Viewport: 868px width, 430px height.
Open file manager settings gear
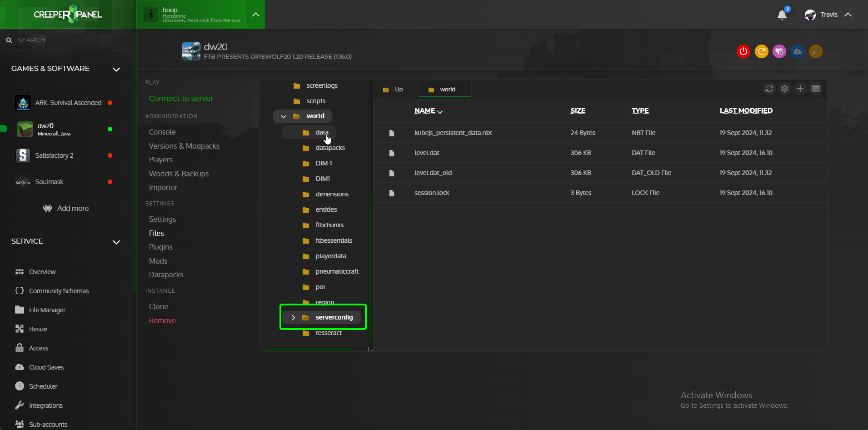(785, 89)
